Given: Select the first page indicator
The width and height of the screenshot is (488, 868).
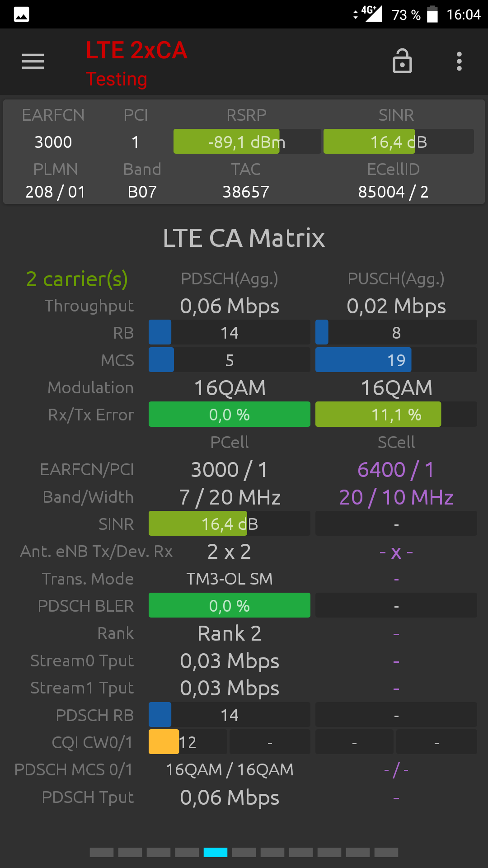Looking at the screenshot, I should [x=102, y=852].
